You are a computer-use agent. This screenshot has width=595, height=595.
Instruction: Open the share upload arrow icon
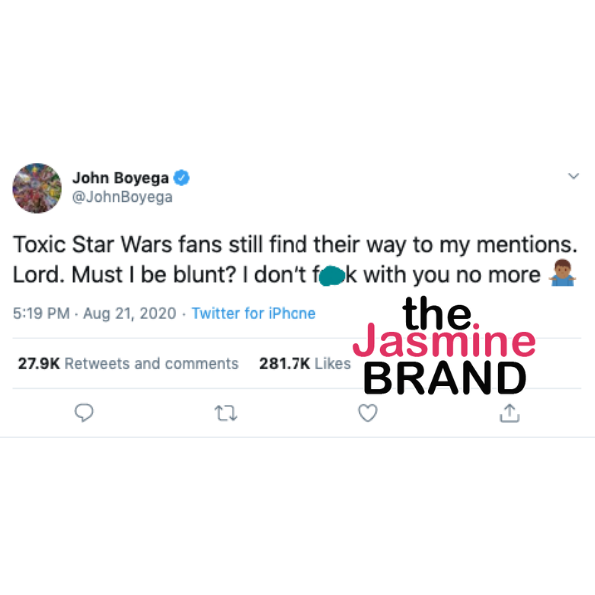(x=510, y=413)
